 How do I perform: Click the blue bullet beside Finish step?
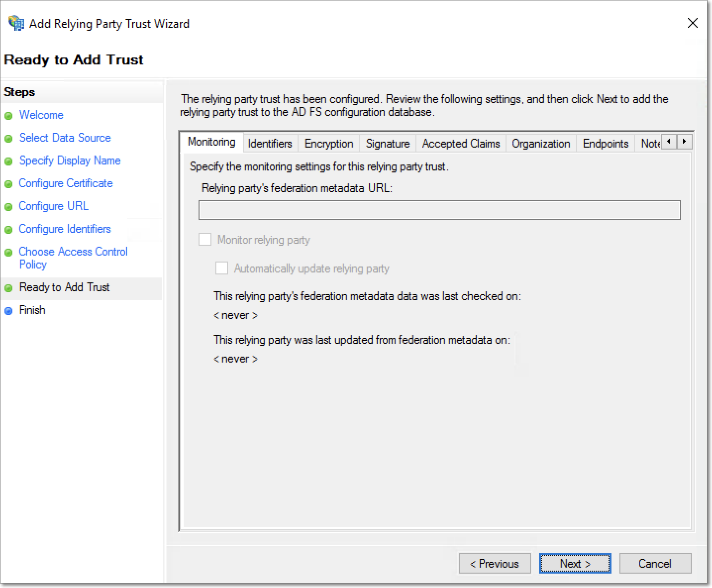[x=8, y=311]
